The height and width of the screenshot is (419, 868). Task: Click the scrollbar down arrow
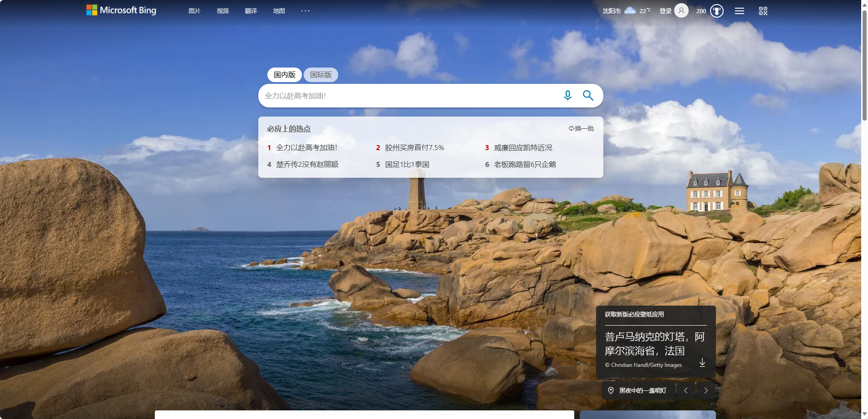click(x=864, y=414)
